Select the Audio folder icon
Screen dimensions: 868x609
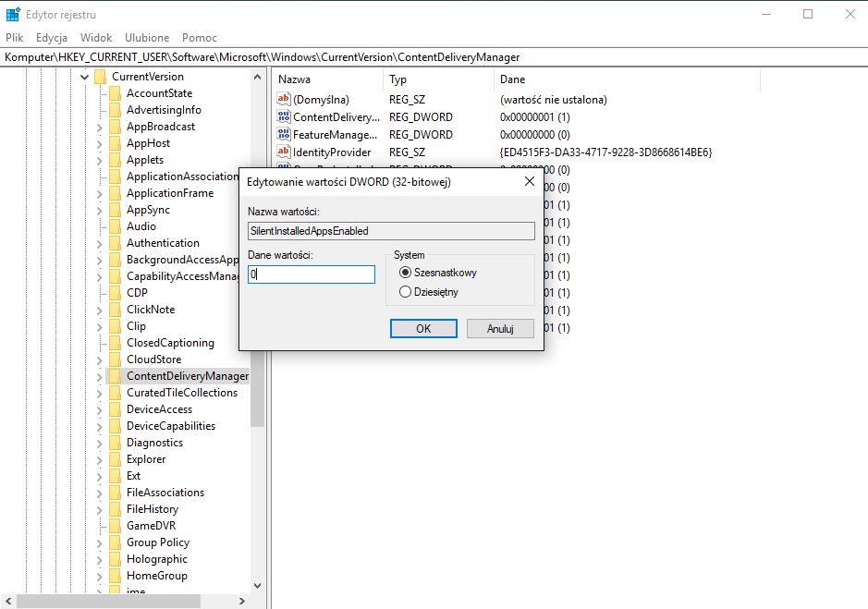click(x=115, y=225)
